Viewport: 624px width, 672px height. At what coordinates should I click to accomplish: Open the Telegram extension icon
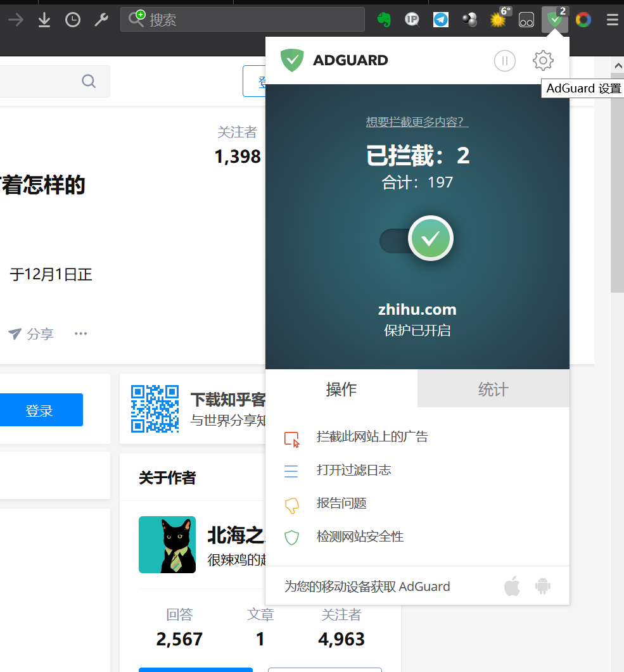click(x=440, y=19)
